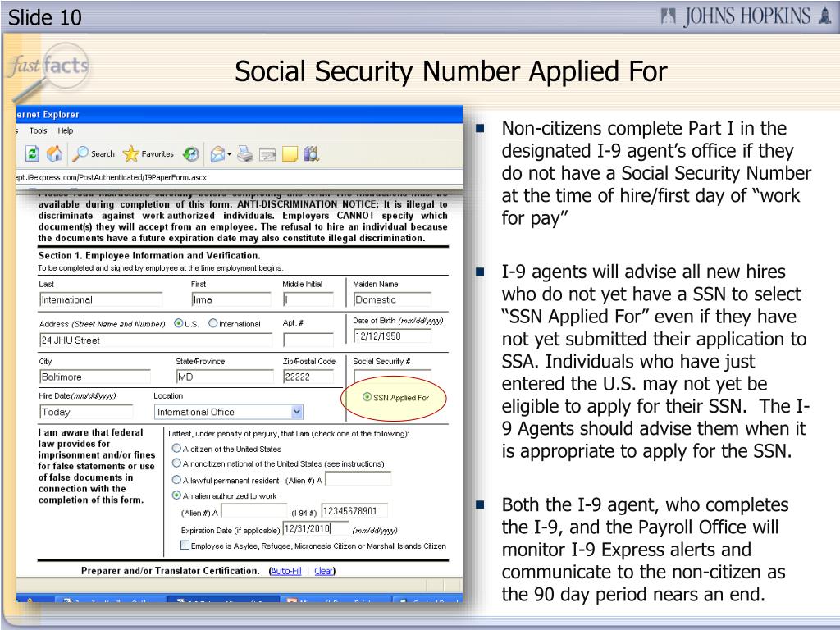840x630 pixels.
Task: Click the Clear link
Action: [323, 571]
